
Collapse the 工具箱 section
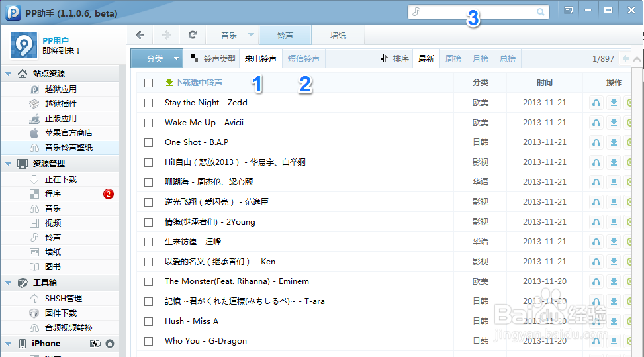[x=8, y=283]
